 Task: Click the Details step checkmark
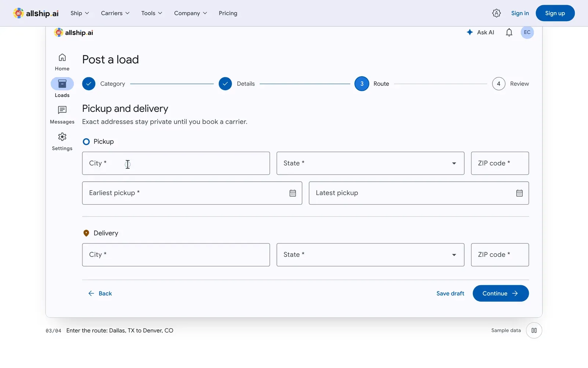(x=225, y=84)
